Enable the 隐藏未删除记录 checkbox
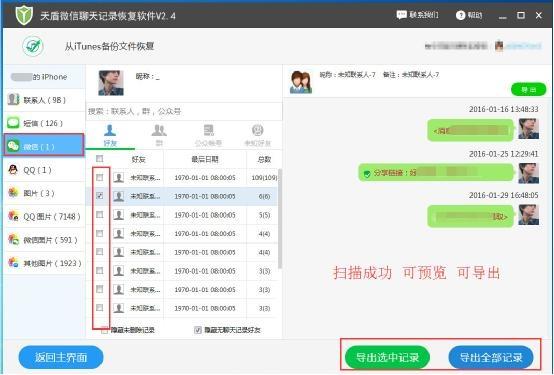The height and width of the screenshot is (375, 554). pyautogui.click(x=105, y=330)
